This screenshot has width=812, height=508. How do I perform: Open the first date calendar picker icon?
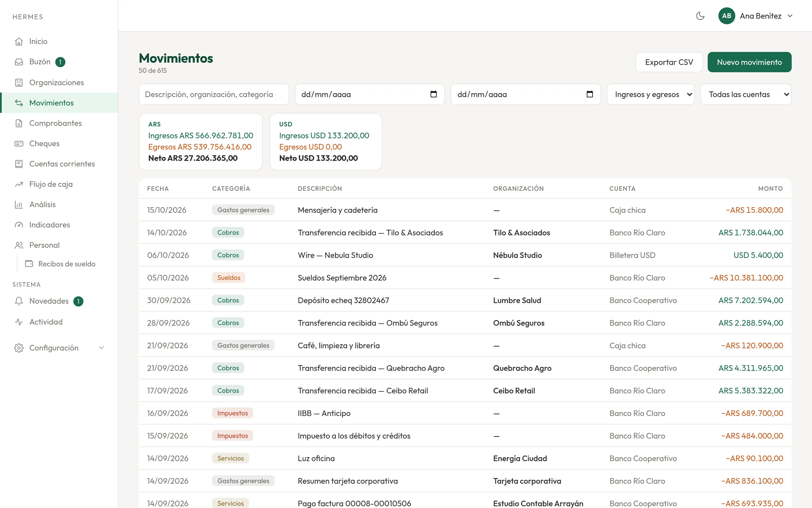[x=434, y=94]
